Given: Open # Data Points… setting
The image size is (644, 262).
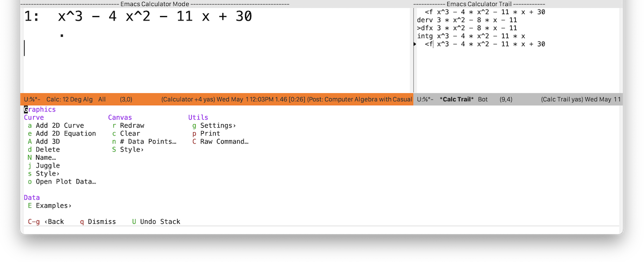Looking at the screenshot, I should [x=144, y=141].
